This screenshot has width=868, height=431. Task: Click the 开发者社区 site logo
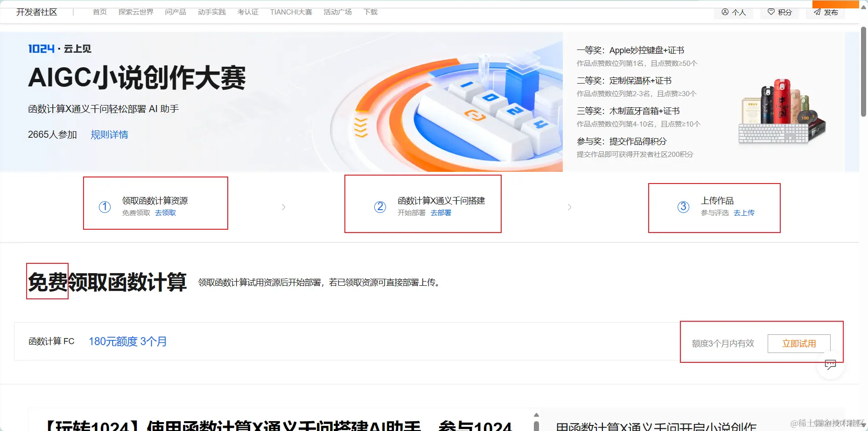[36, 12]
